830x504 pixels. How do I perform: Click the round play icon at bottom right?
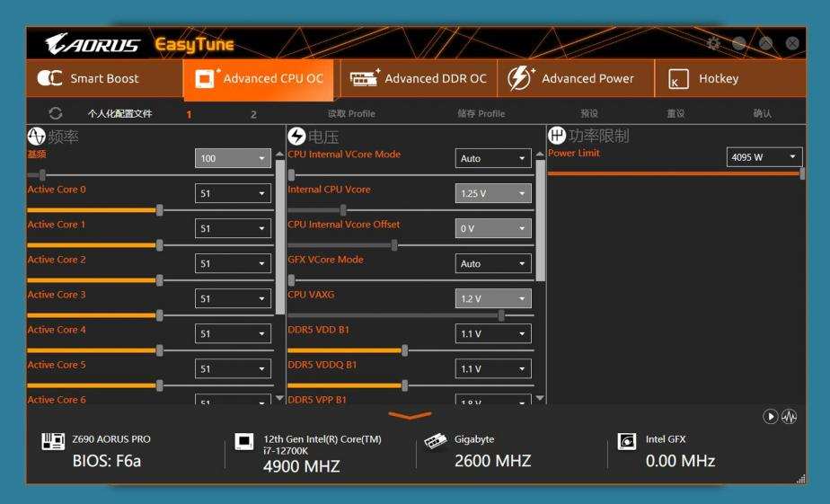click(770, 417)
